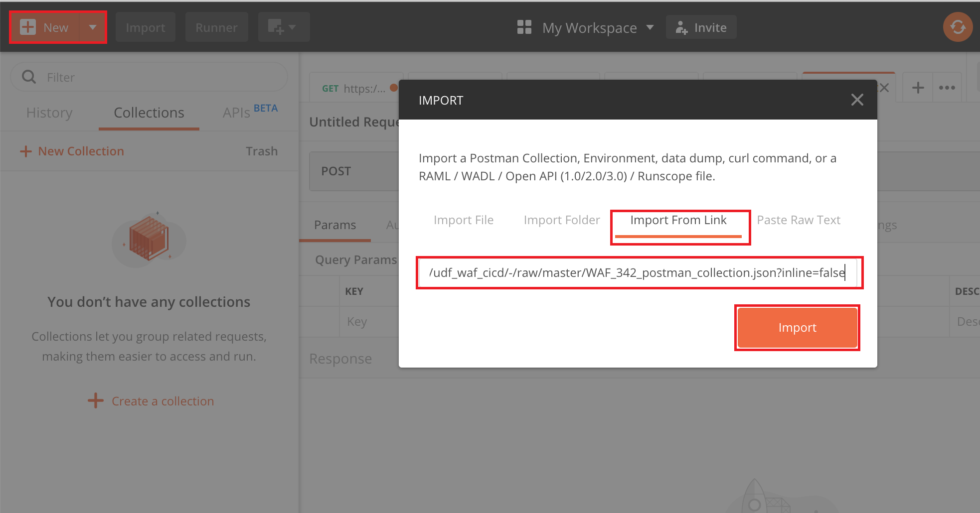Click the Filter search magnifier icon

29,77
